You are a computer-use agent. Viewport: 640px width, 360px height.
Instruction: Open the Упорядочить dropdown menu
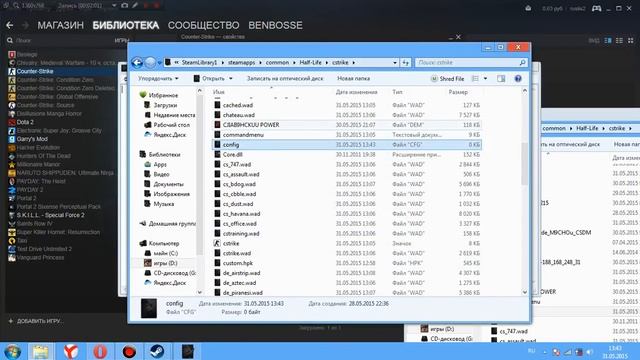[158, 78]
